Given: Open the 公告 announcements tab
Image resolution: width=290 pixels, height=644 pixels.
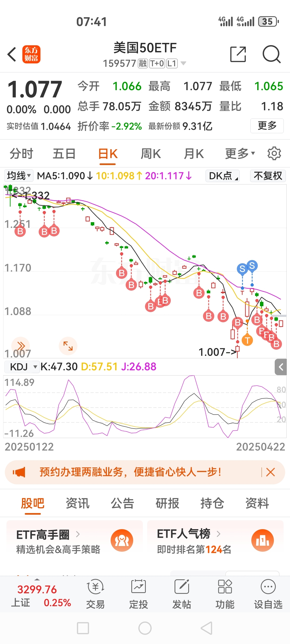Looking at the screenshot, I should 122,503.
